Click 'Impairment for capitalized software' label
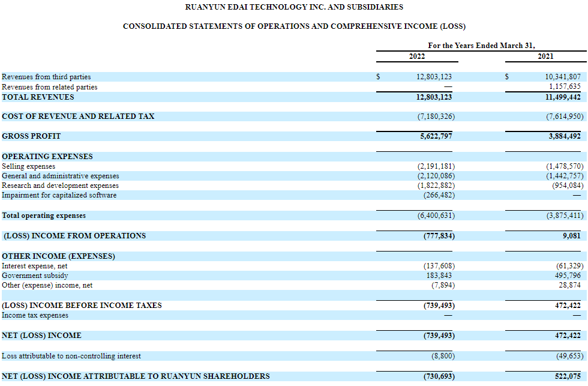588x386 pixels. [x=59, y=196]
